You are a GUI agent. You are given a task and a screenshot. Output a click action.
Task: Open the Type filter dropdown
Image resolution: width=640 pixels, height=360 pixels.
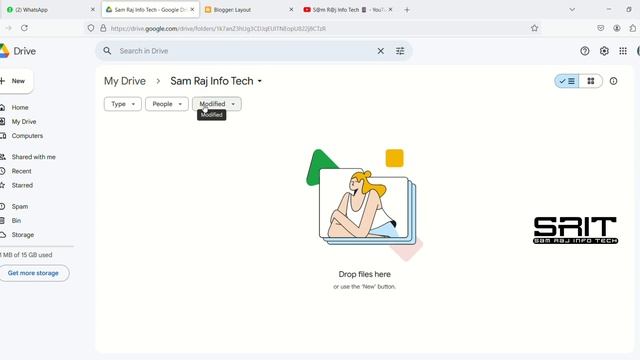coord(123,104)
